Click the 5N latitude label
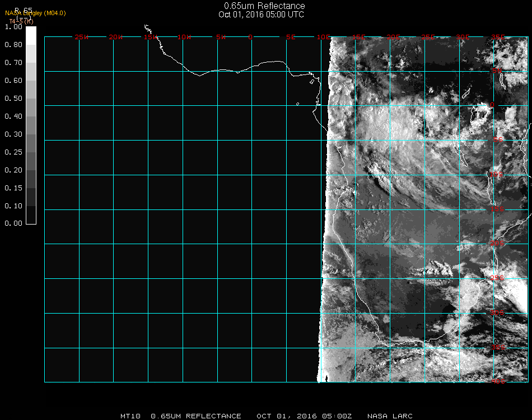Screen dimensions: 532x420 [x=497, y=71]
